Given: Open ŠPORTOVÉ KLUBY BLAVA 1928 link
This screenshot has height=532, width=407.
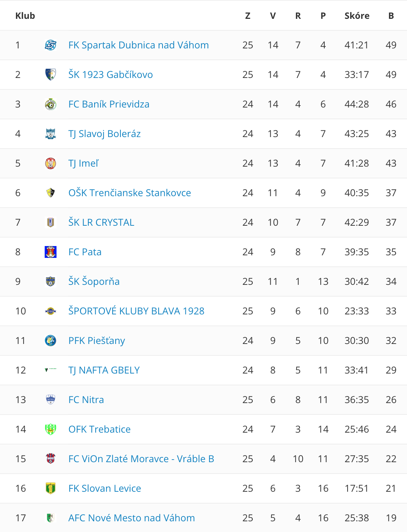Looking at the screenshot, I should click(136, 311).
